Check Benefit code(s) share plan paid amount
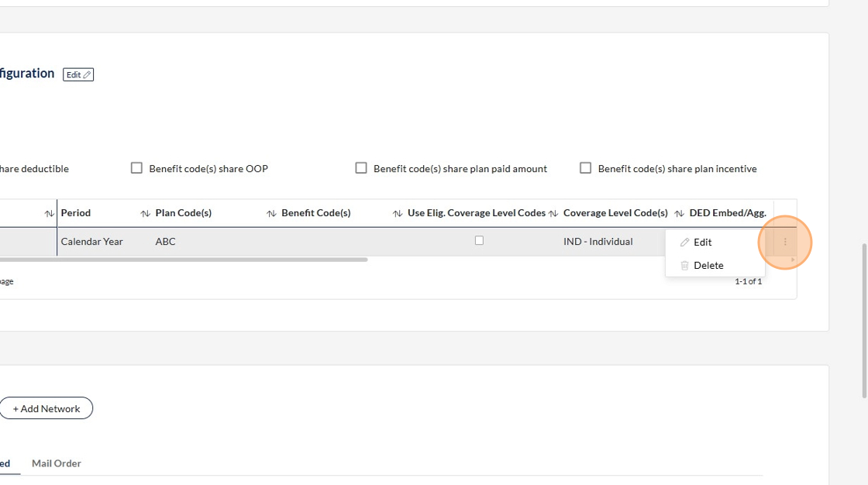Viewport: 868px width, 485px height. (x=361, y=168)
